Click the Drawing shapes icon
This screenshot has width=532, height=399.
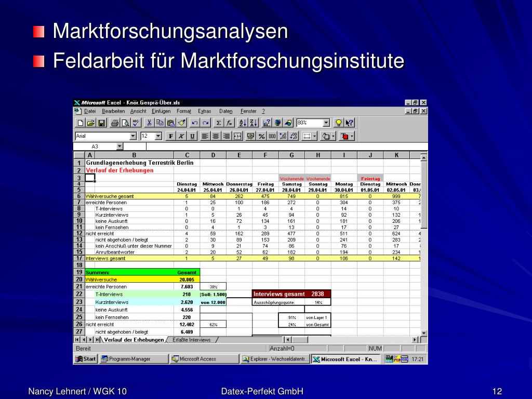pos(288,123)
